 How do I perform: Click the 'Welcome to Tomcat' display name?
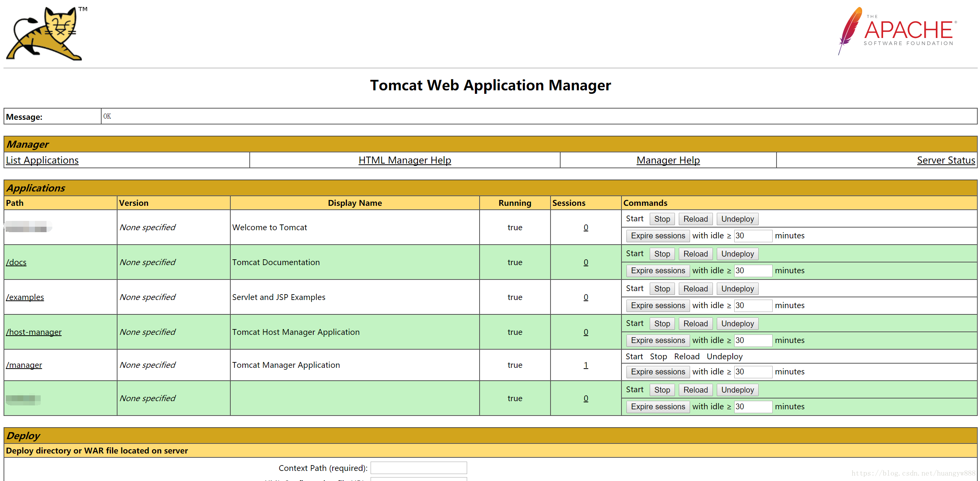pyautogui.click(x=269, y=228)
